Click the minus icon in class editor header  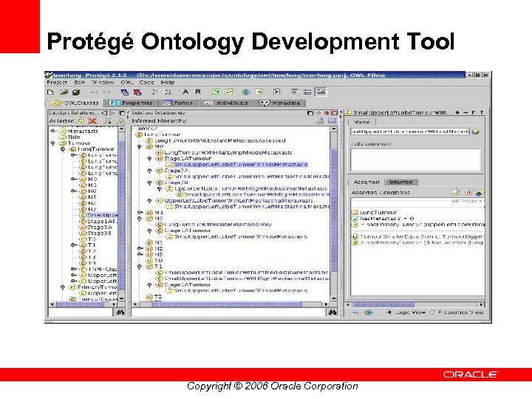coord(465,112)
